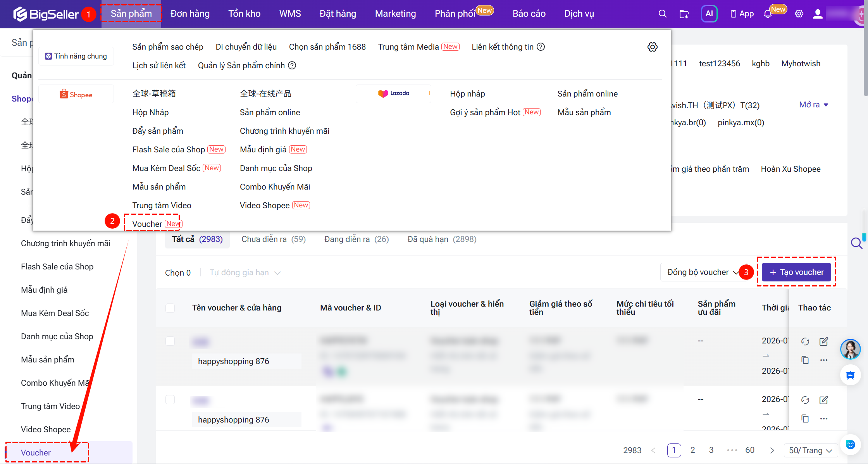The width and height of the screenshot is (868, 464).
Task: Select the Shopee platform logo
Action: pos(76,94)
